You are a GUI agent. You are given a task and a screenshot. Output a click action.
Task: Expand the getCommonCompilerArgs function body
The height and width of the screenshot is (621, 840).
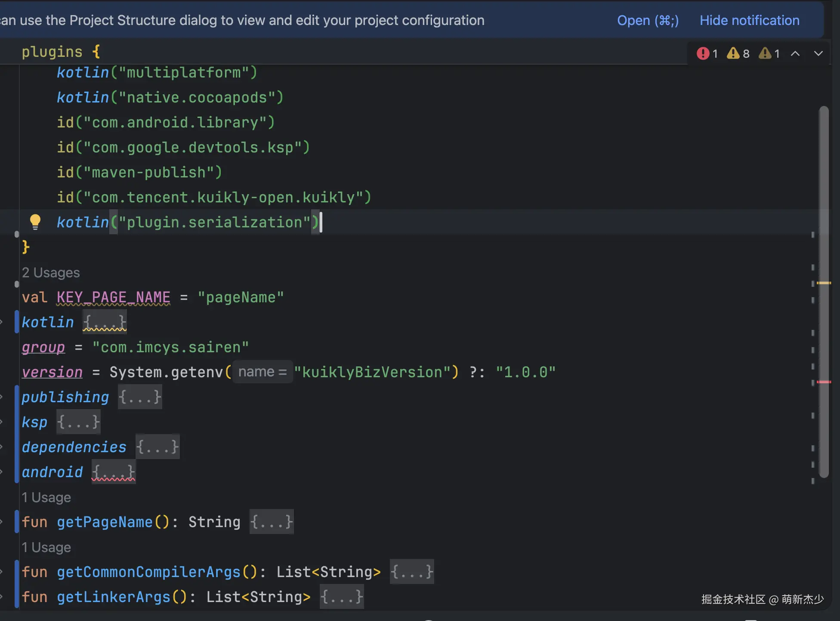(x=412, y=571)
